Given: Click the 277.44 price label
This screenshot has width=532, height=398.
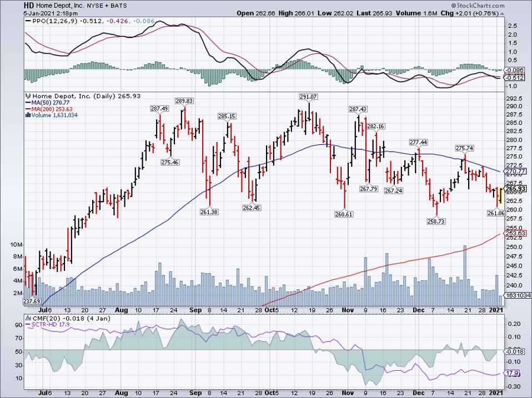Looking at the screenshot, I should pyautogui.click(x=418, y=143).
